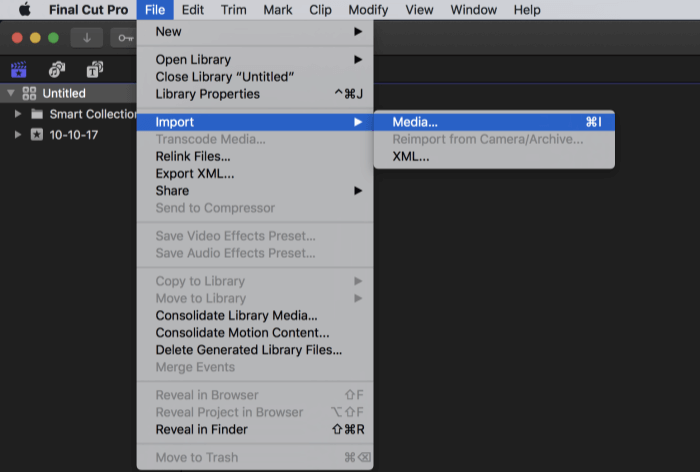
Task: Expand the 10-10-17 event
Action: [17, 134]
